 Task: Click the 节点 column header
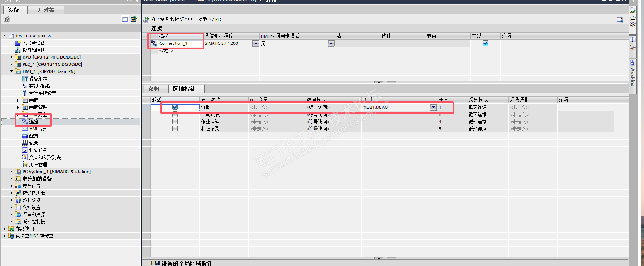click(x=448, y=36)
